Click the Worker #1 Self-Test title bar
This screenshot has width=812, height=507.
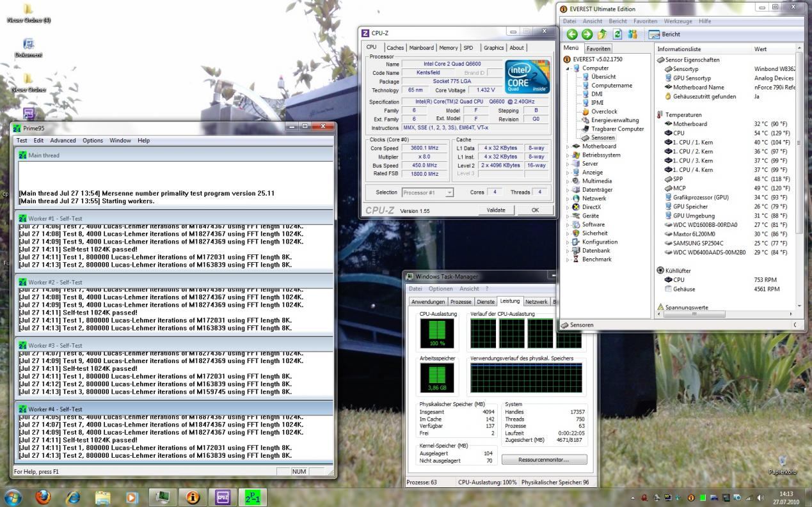click(x=173, y=219)
